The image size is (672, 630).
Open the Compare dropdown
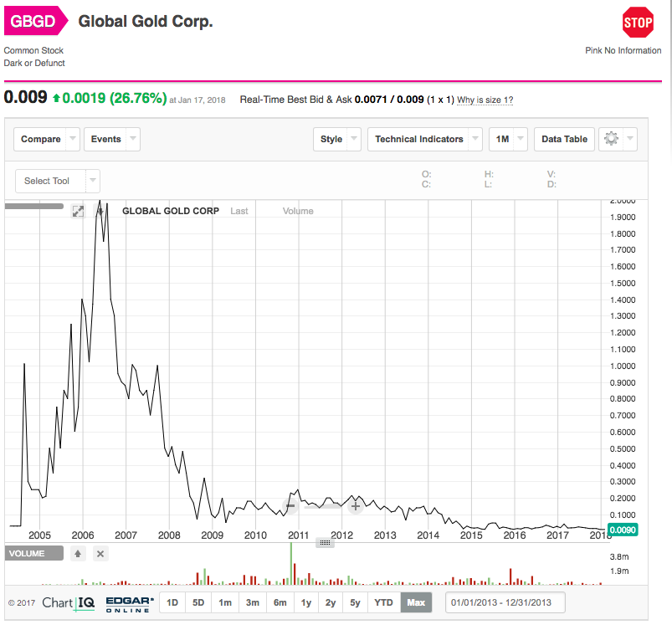click(46, 139)
